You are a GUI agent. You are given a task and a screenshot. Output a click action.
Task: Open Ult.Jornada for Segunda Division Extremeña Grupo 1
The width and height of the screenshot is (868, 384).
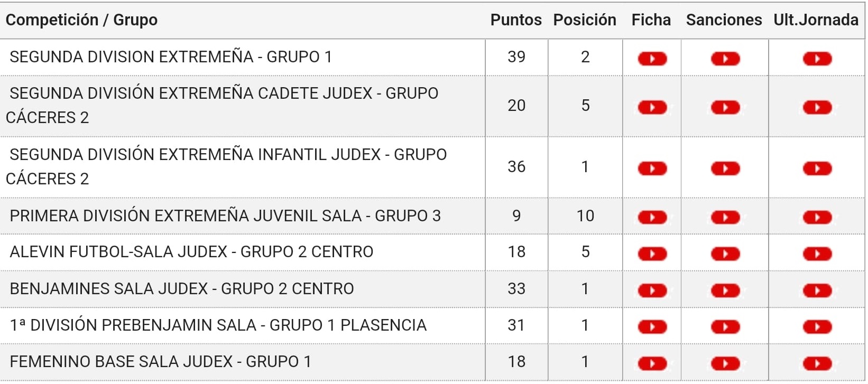[x=817, y=59]
